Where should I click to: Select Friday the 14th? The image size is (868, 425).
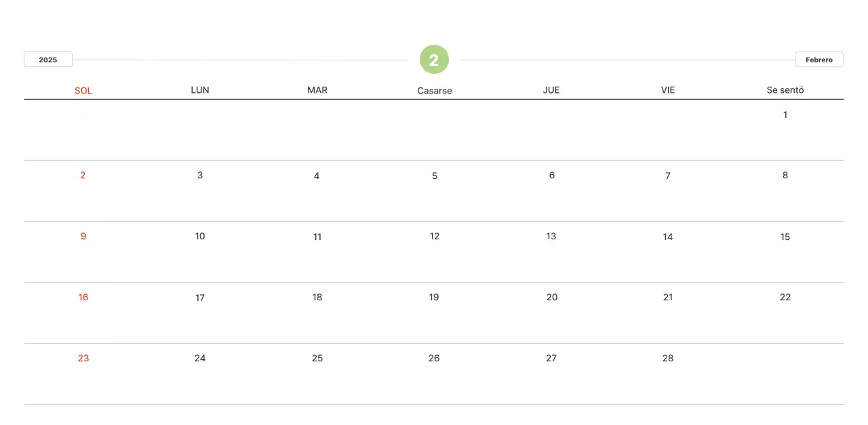pos(668,237)
